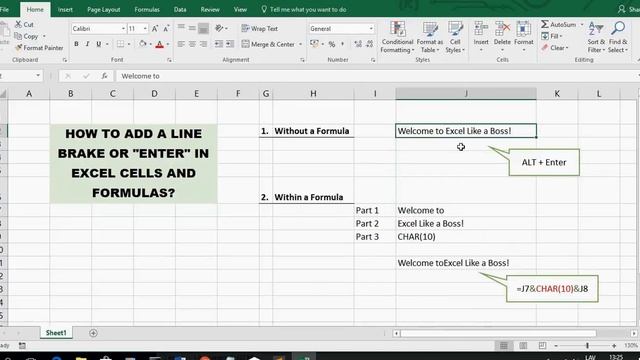Click the Fill button
Image resolution: width=640 pixels, height=360 pixels.
pyautogui.click(x=552, y=36)
